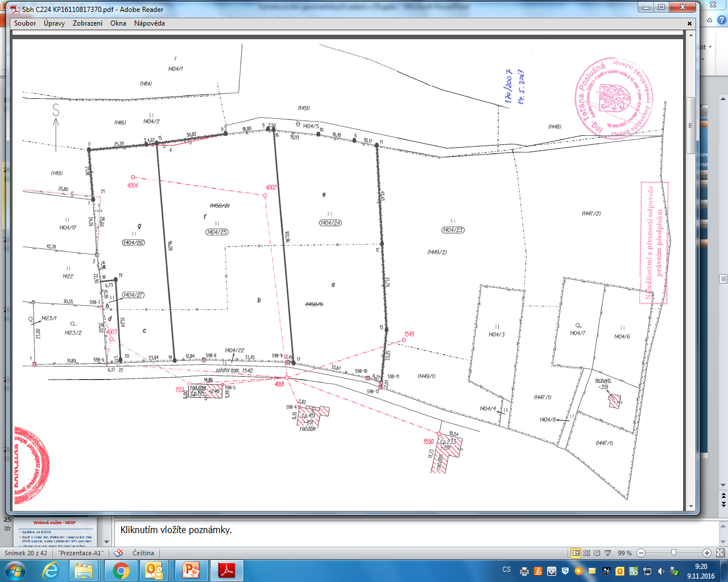This screenshot has width=728, height=582.
Task: Click the Čeština language indicator
Action: tap(143, 553)
